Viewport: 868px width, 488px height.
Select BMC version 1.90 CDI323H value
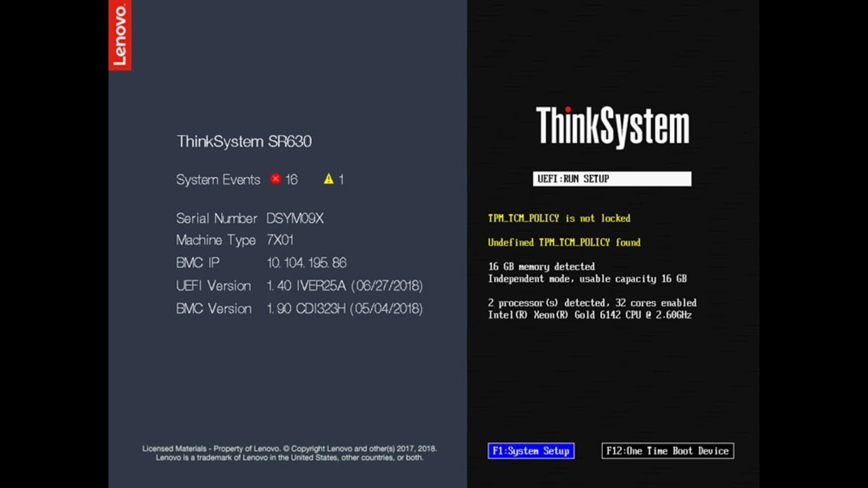coord(344,308)
